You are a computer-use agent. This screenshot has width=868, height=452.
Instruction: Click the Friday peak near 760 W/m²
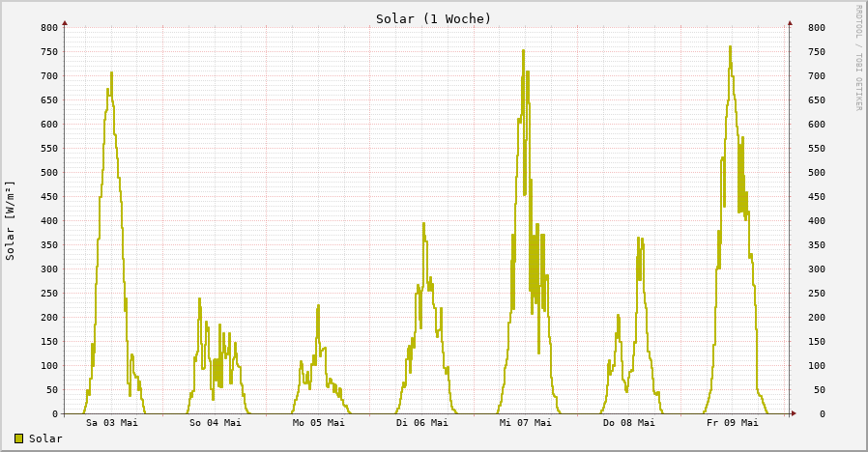pos(730,47)
